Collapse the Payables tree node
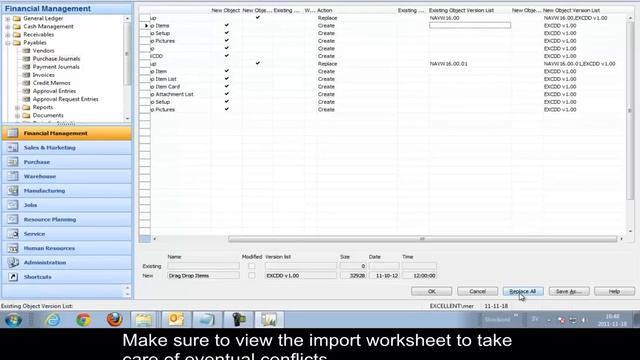Image resolution: width=640 pixels, height=360 pixels. click(8, 43)
